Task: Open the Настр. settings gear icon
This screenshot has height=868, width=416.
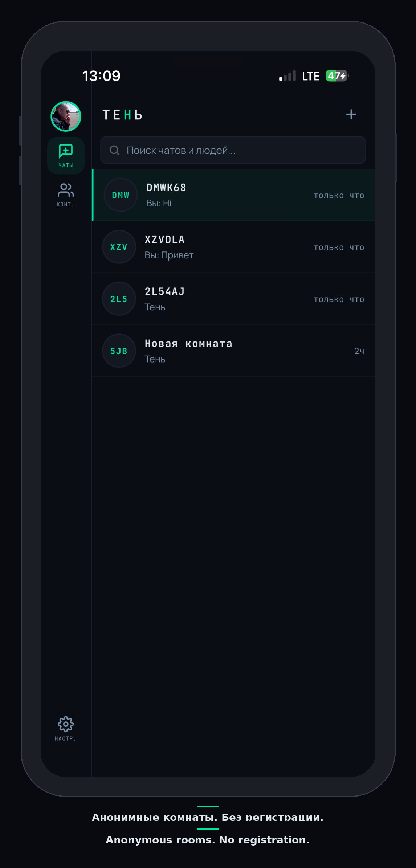Action: click(66, 724)
